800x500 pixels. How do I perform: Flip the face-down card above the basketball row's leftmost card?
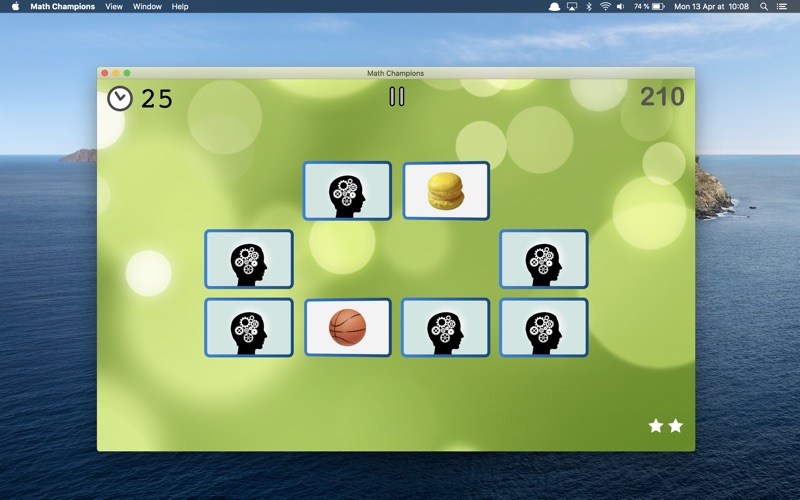249,259
